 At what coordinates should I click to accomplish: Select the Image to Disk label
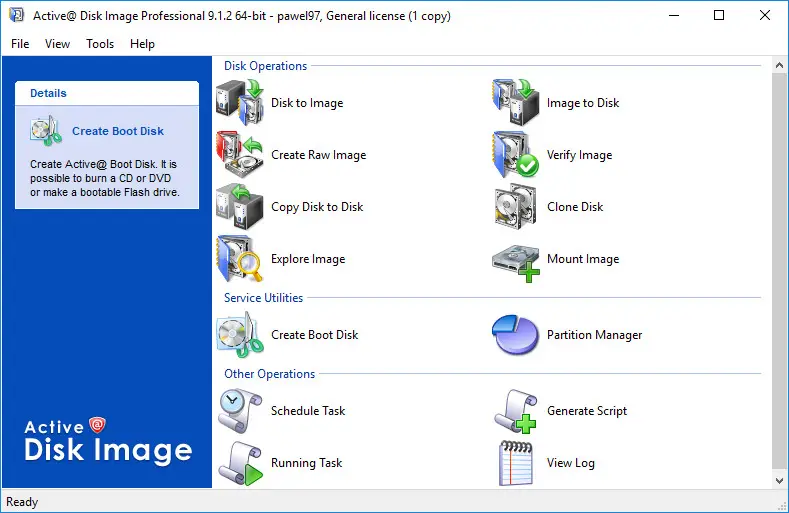coord(583,103)
